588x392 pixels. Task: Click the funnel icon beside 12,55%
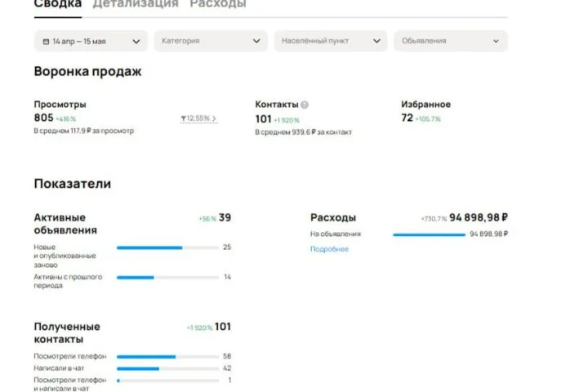click(x=184, y=118)
